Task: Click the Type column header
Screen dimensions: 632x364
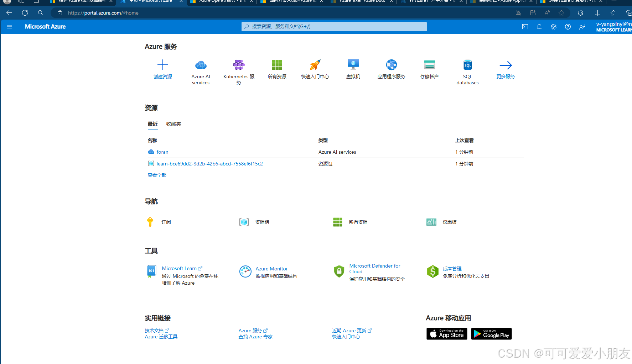Action: click(x=323, y=141)
